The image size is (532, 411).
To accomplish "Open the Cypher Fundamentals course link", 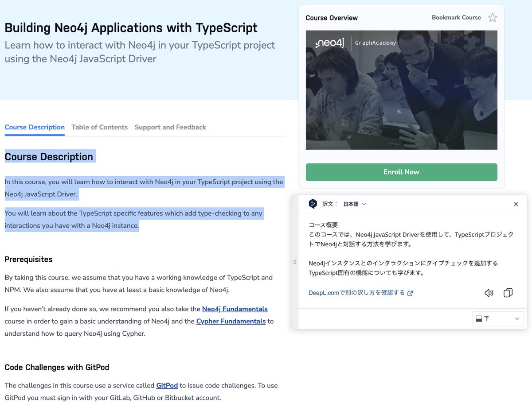I will [231, 321].
